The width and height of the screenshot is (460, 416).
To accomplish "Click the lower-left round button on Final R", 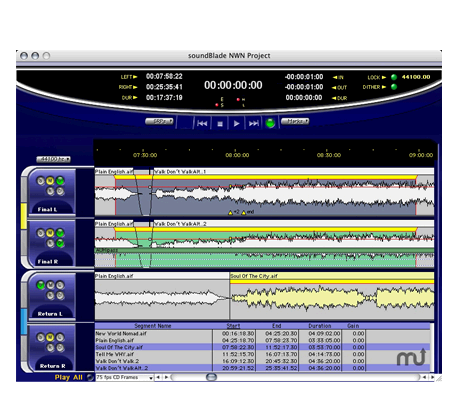I will click(x=50, y=243).
